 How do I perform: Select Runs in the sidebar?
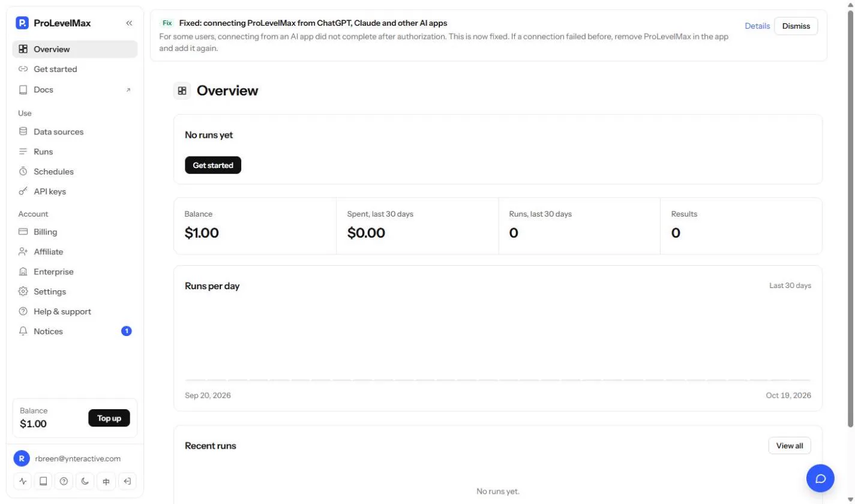[x=75, y=152]
